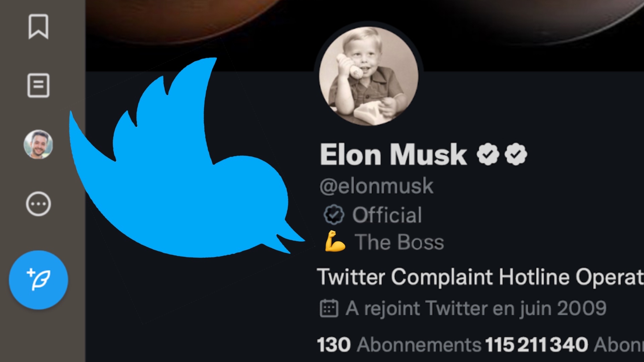Open Lists via the sidebar document icon
The width and height of the screenshot is (644, 362).
pyautogui.click(x=38, y=85)
